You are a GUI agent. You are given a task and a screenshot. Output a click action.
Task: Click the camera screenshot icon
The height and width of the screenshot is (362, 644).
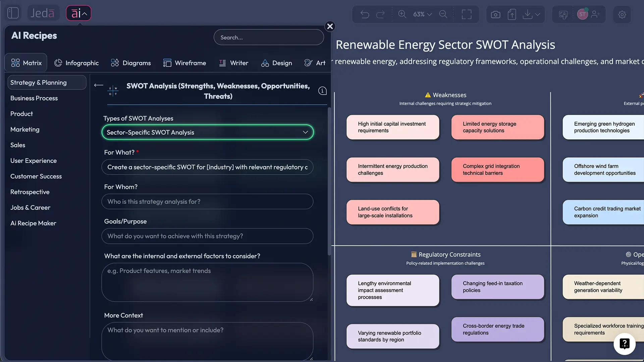coord(495,14)
